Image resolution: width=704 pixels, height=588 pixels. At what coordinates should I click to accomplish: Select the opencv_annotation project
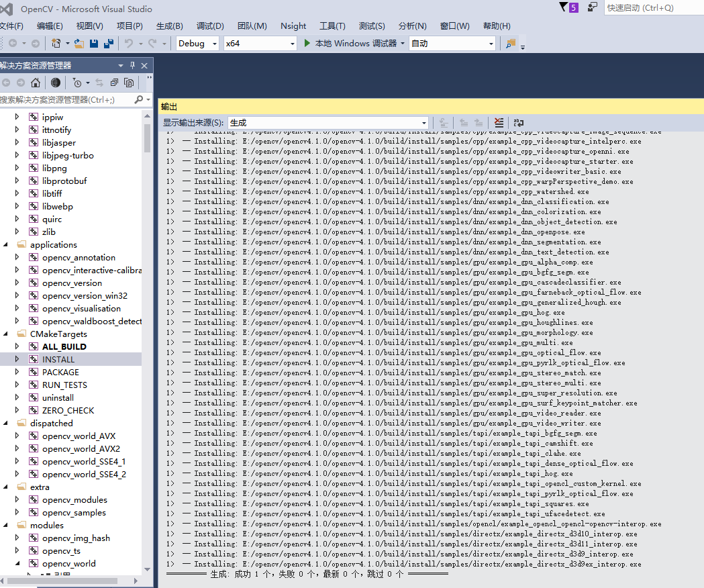click(79, 257)
